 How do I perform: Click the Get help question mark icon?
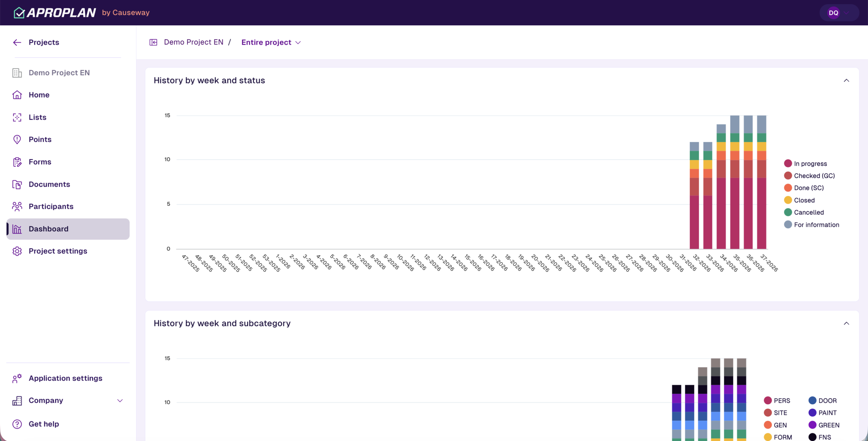pos(17,424)
